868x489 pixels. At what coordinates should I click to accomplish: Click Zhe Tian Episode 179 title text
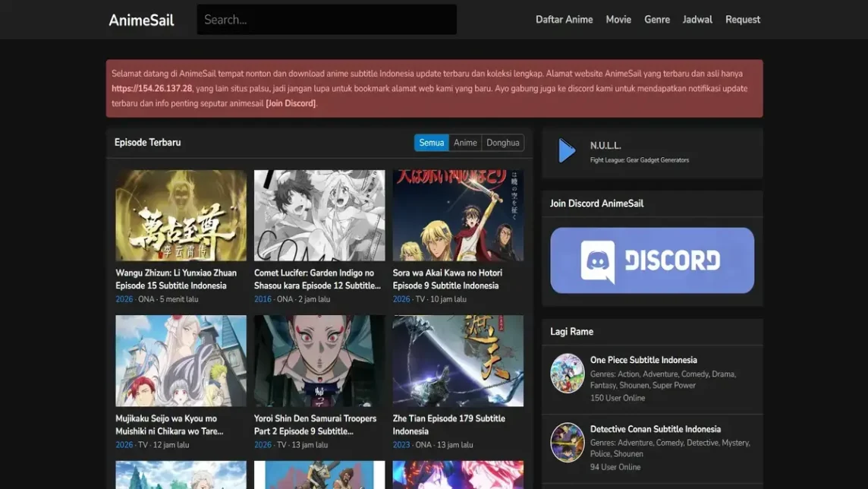tap(448, 424)
